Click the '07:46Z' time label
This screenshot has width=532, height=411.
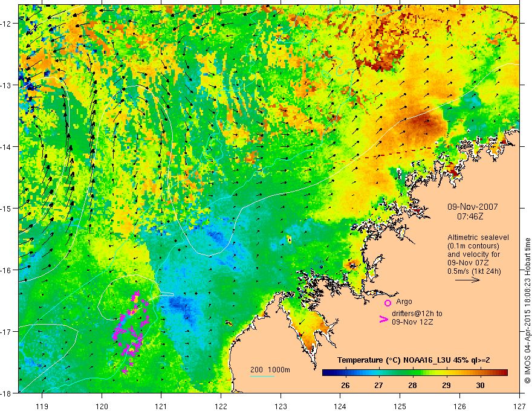[470, 216]
